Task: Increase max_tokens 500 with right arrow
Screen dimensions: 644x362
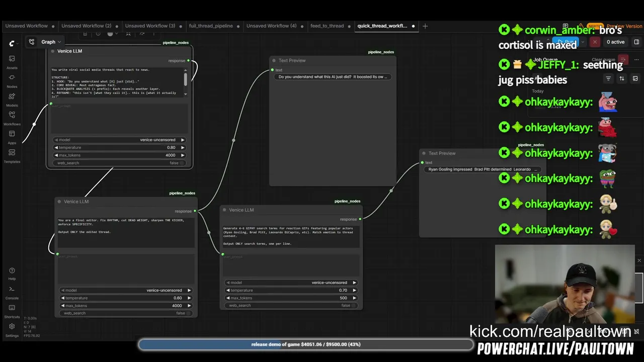Action: click(354, 298)
